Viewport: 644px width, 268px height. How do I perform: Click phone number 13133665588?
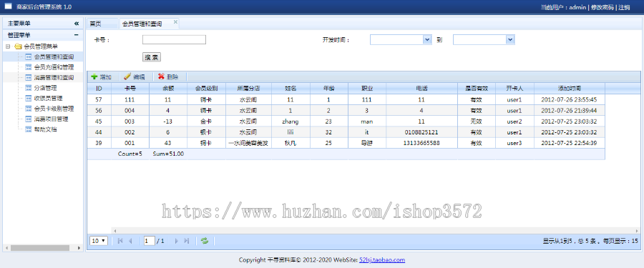tap(421, 143)
